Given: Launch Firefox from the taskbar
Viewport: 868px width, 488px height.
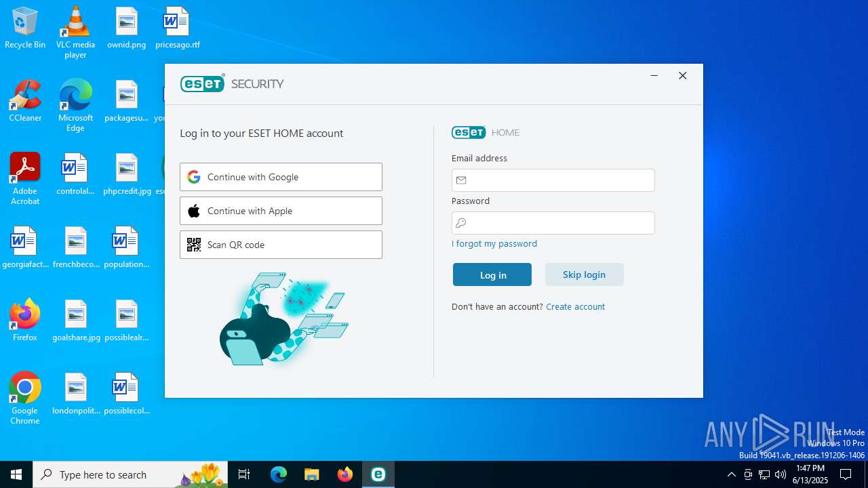Looking at the screenshot, I should click(x=345, y=474).
